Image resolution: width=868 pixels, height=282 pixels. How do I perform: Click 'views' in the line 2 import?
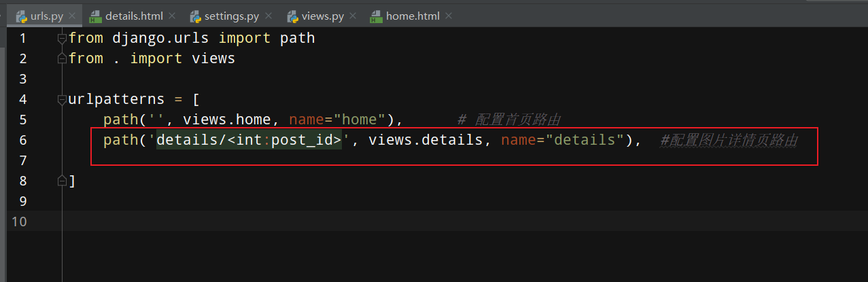pos(213,58)
